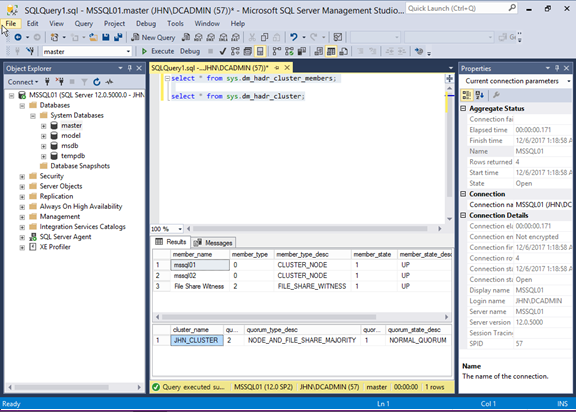Click the Navigate Backward arrow icon
The height and width of the screenshot is (412, 576).
coord(18,37)
